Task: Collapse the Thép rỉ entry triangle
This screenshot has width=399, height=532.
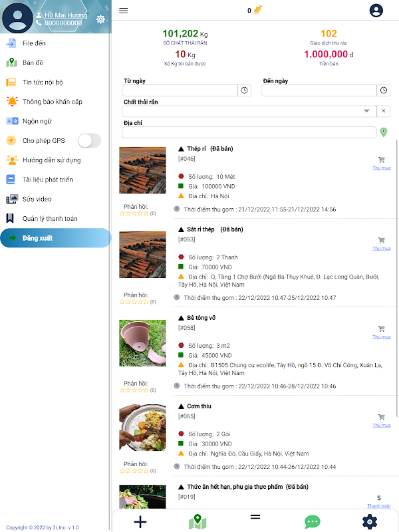Action: click(x=181, y=149)
